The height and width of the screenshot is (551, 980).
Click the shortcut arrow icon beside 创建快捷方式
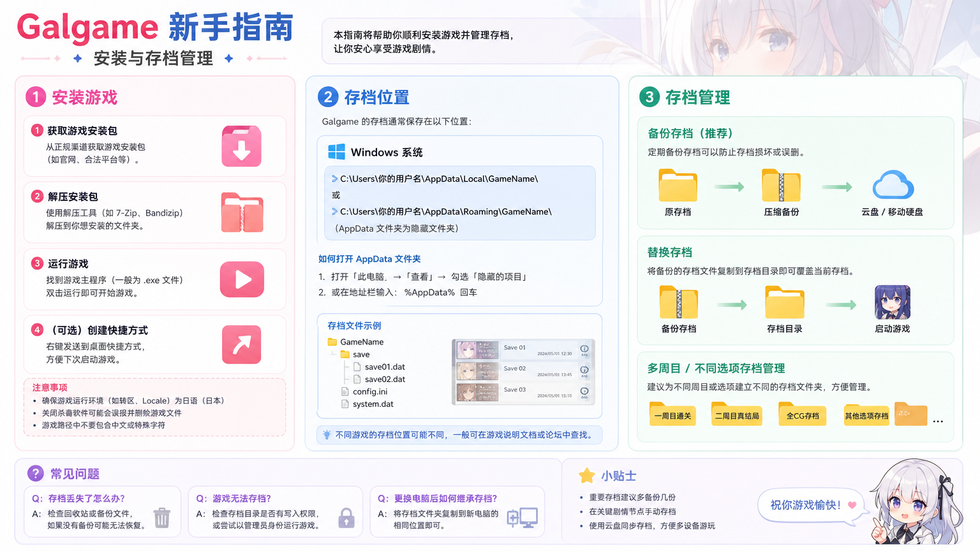242,344
